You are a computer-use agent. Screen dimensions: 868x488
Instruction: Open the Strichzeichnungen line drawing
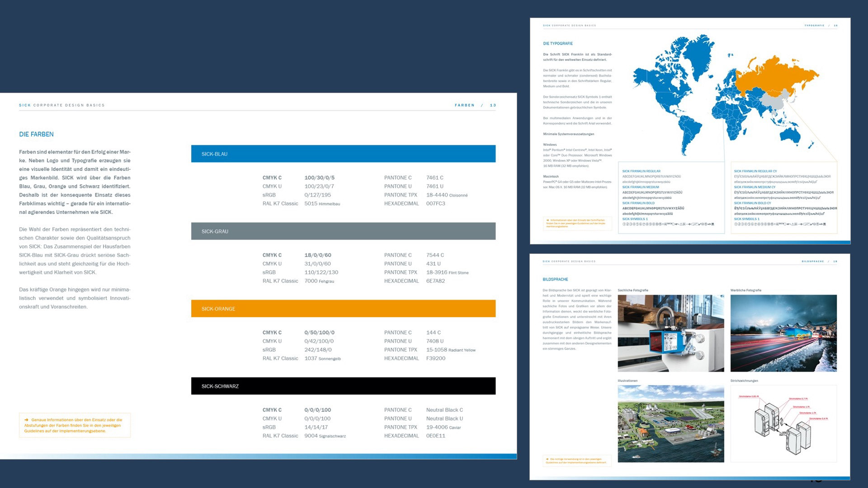pos(783,424)
